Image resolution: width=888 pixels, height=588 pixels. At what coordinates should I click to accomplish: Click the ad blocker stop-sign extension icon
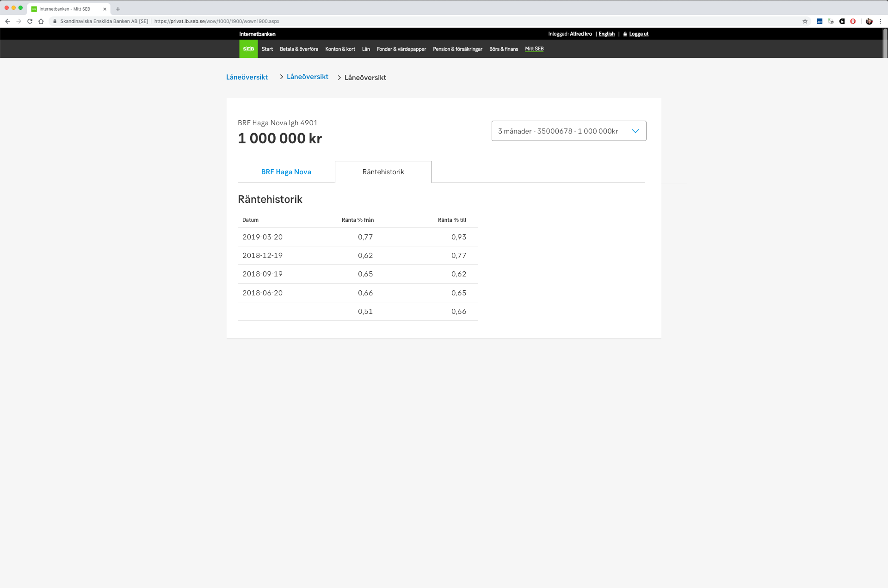(853, 21)
